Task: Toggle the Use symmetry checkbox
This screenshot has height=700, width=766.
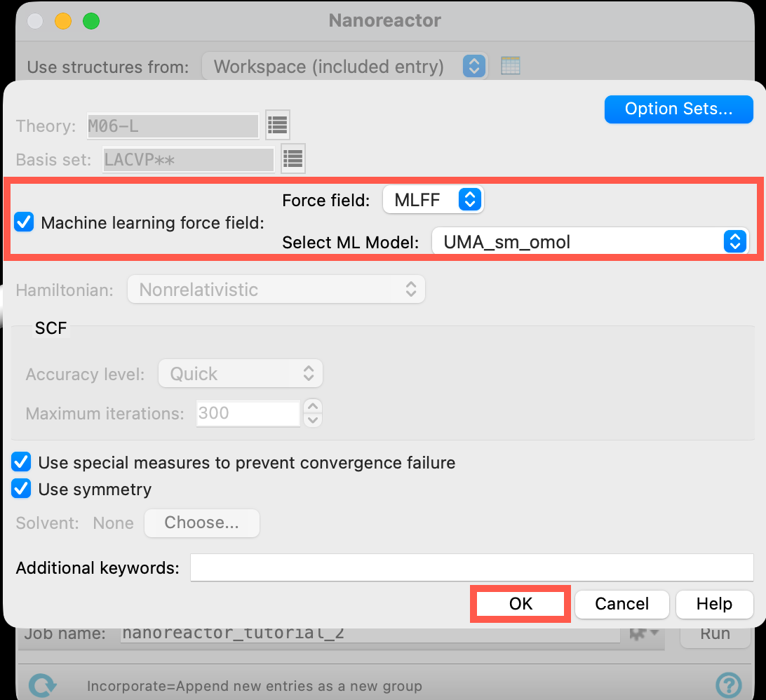Action: tap(21, 489)
